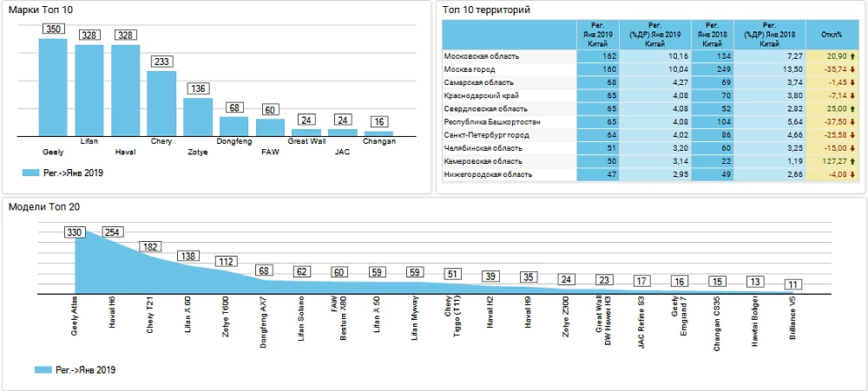868x391 pixels.
Task: Click legend swatch in Марки Топ 10 chart
Action: coord(31,173)
